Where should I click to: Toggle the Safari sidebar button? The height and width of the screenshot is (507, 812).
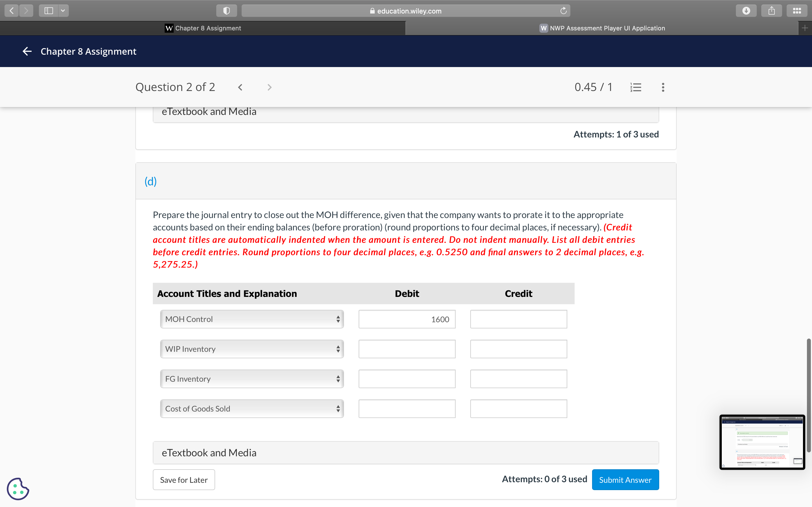pos(49,11)
